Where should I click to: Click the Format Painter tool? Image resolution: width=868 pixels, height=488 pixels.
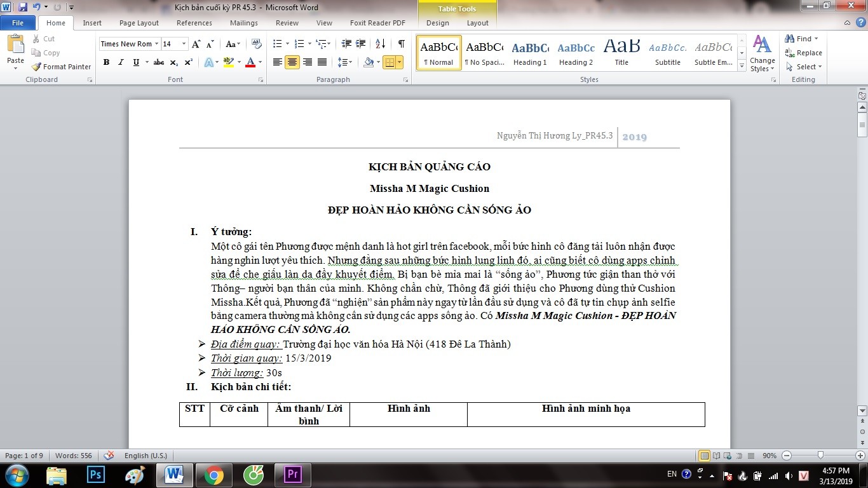pyautogui.click(x=61, y=67)
